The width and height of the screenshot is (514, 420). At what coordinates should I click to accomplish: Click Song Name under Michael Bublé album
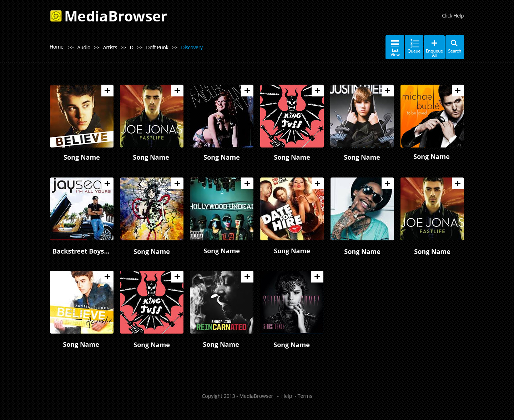(x=432, y=156)
